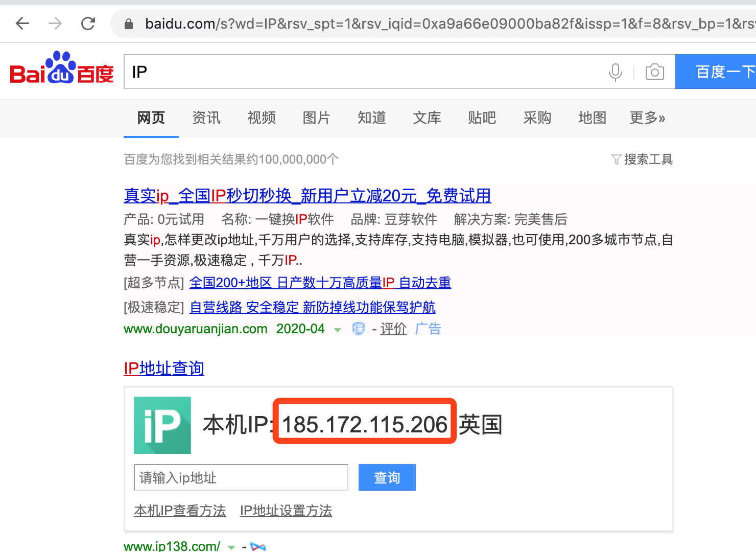
Task: Click the 查询 IP lookup button
Action: coord(387,477)
